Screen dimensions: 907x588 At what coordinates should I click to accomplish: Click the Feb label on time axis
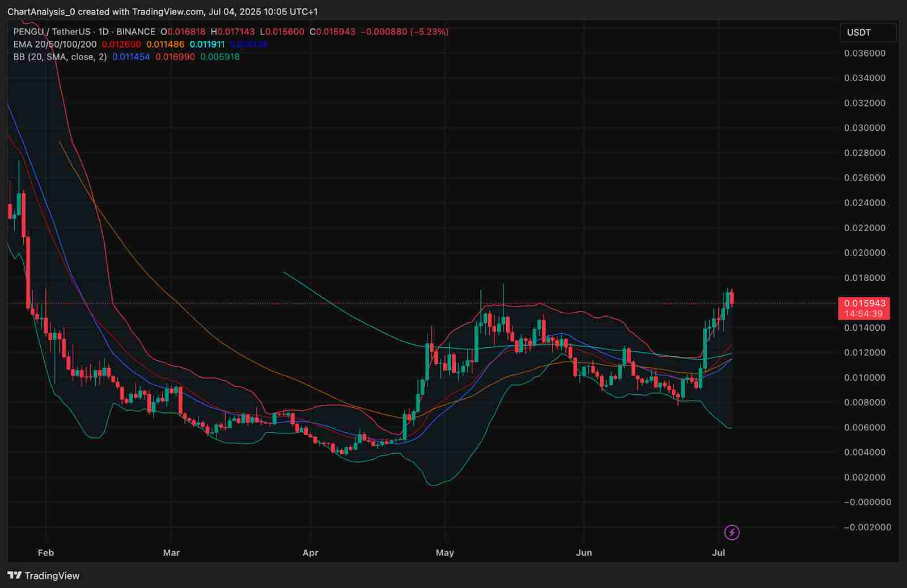(46, 552)
